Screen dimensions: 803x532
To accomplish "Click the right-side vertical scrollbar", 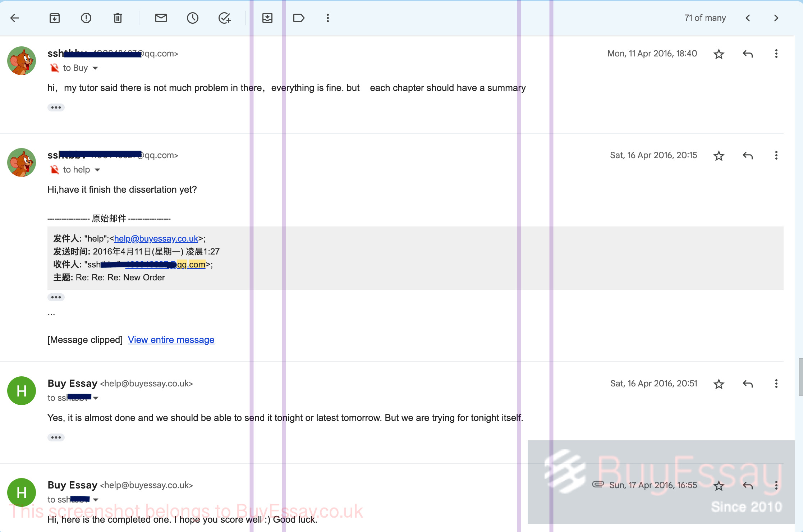I will [x=800, y=377].
